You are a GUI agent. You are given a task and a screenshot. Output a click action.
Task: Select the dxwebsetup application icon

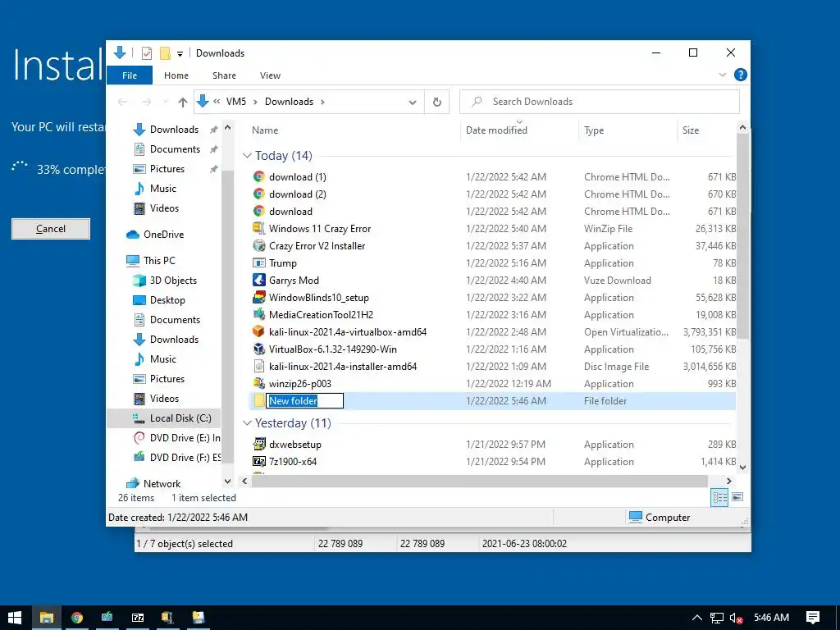point(258,444)
